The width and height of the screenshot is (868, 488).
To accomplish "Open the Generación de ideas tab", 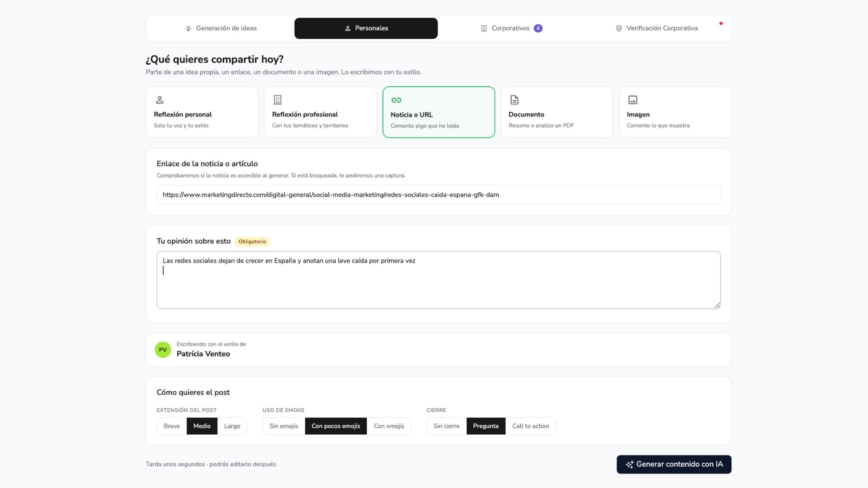I will (x=221, y=28).
